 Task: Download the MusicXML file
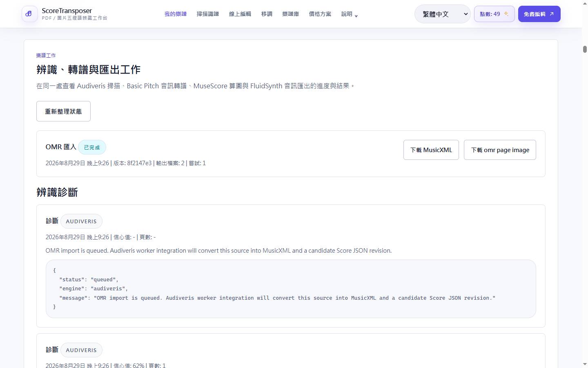(431, 150)
